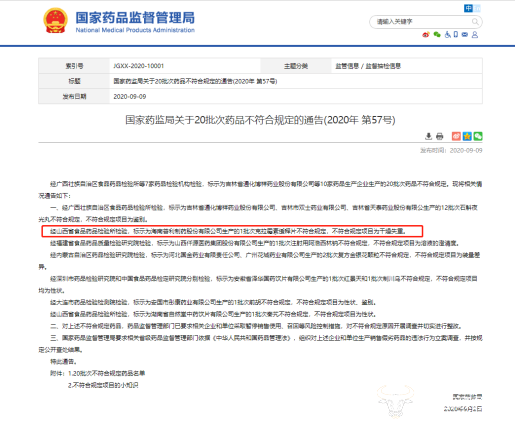This screenshot has width=516, height=421.
Task: Click the paragraph starting with 经大连市药品检验检测院检验
Action: click(213, 302)
